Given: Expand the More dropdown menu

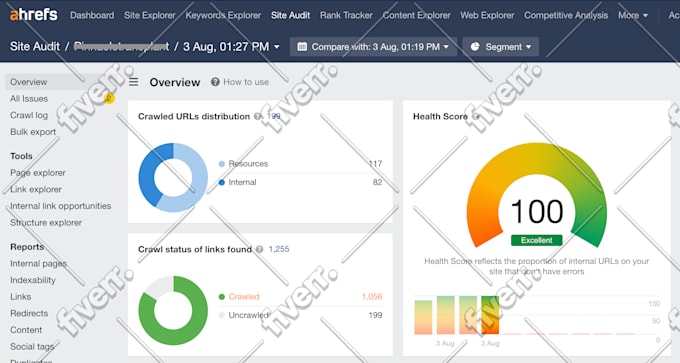Looking at the screenshot, I should click(x=633, y=15).
